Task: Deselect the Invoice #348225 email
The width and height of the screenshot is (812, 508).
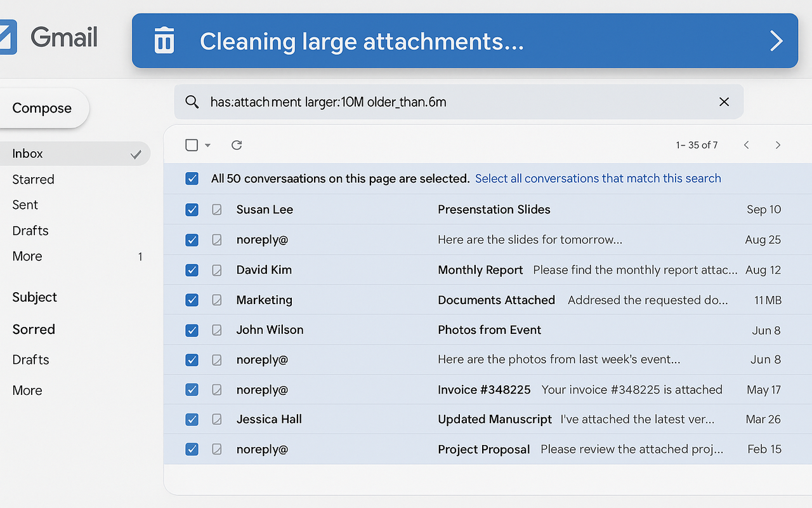Action: 192,389
